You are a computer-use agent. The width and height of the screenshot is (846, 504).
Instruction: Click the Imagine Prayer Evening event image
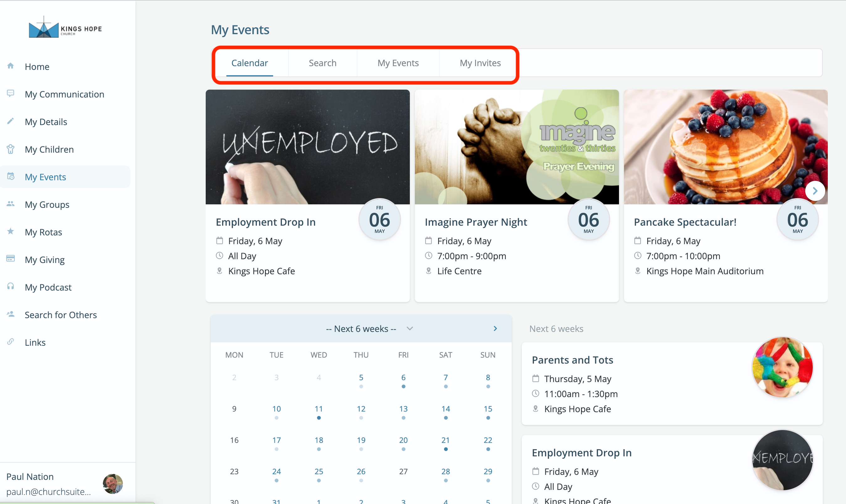[x=516, y=147]
